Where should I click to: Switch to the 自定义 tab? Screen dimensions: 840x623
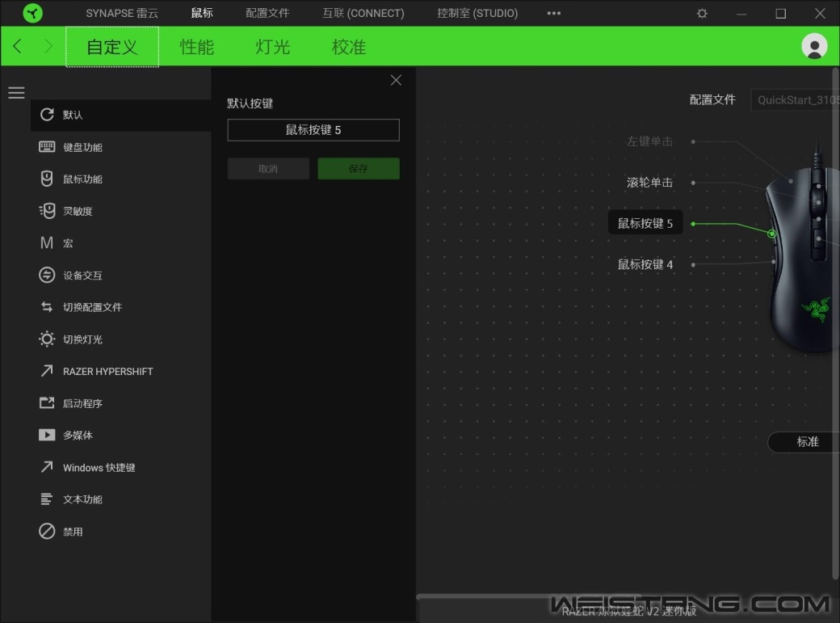click(x=112, y=47)
